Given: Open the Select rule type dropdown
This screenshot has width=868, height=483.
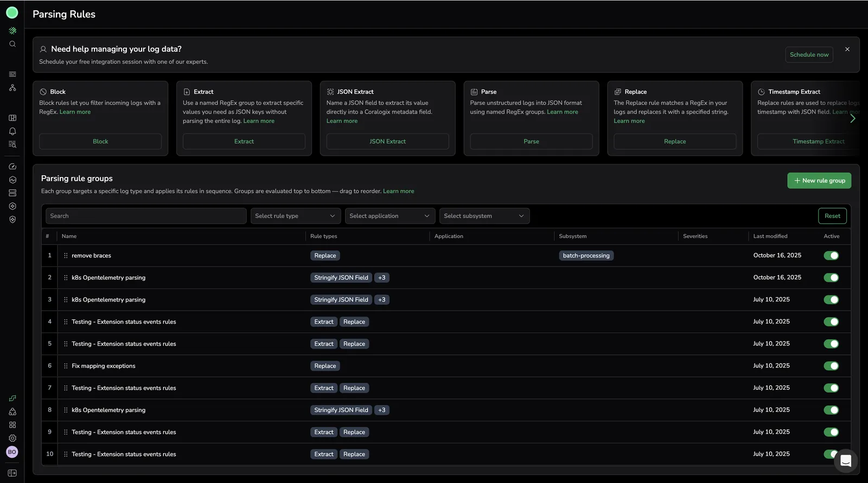Looking at the screenshot, I should pos(296,216).
